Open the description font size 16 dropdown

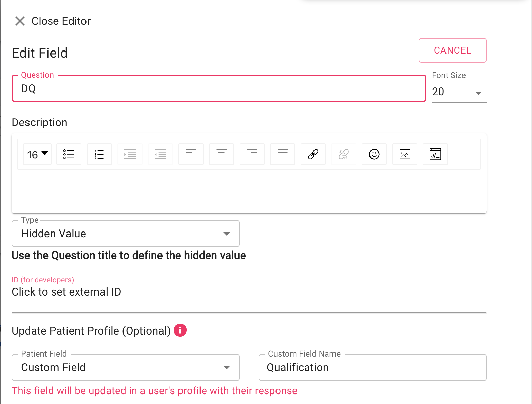(37, 154)
